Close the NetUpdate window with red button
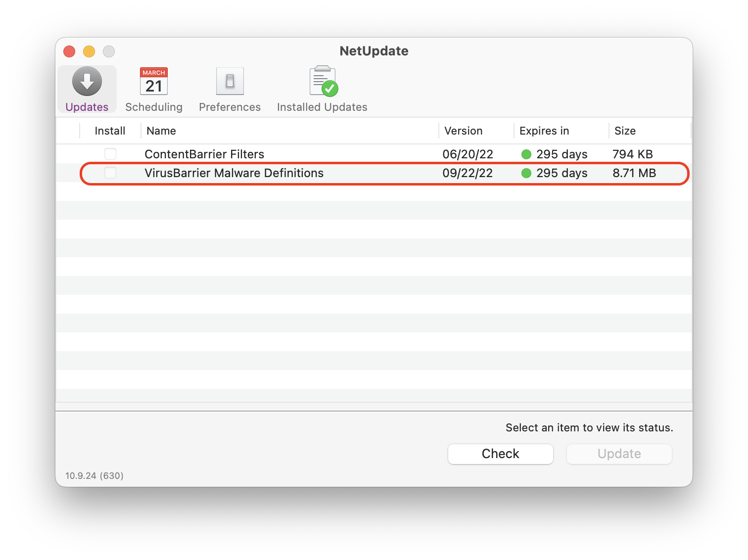The height and width of the screenshot is (560, 748). [x=69, y=51]
